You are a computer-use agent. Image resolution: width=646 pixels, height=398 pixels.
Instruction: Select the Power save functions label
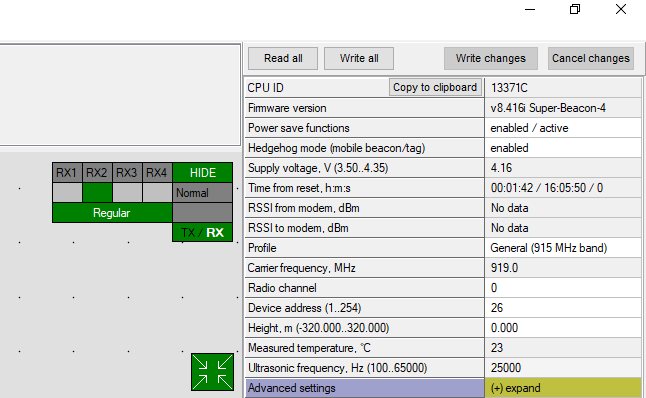click(299, 128)
